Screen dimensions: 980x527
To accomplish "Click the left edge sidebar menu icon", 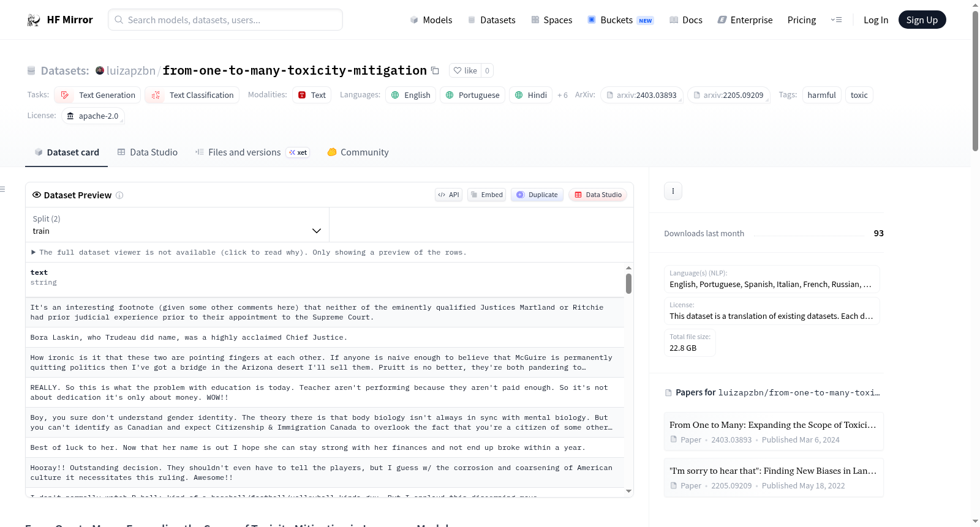I will 2,189.
